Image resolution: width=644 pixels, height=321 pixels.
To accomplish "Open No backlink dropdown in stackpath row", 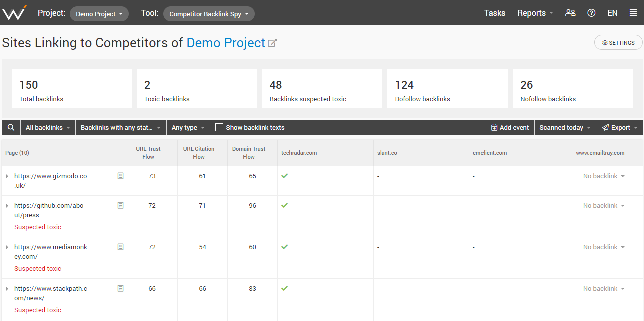I will (x=604, y=289).
